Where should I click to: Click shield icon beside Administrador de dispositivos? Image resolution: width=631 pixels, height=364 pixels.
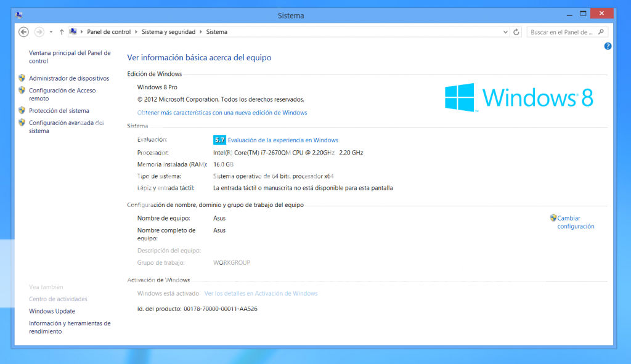pos(22,78)
